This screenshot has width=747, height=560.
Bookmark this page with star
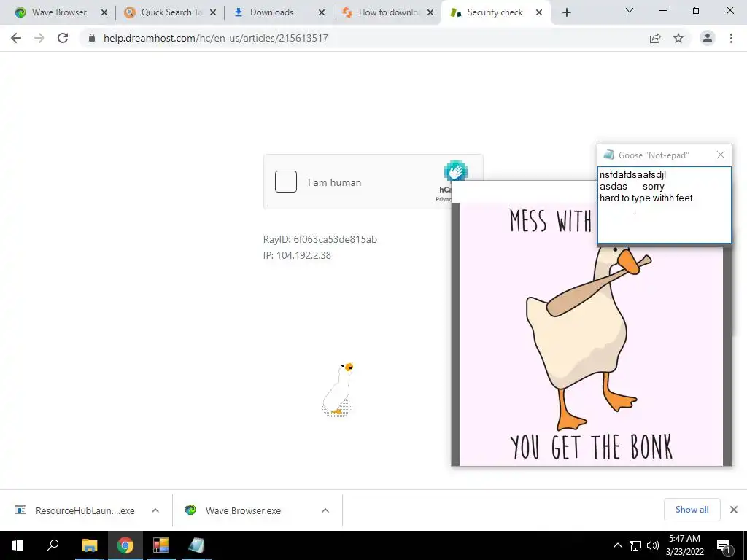point(678,38)
